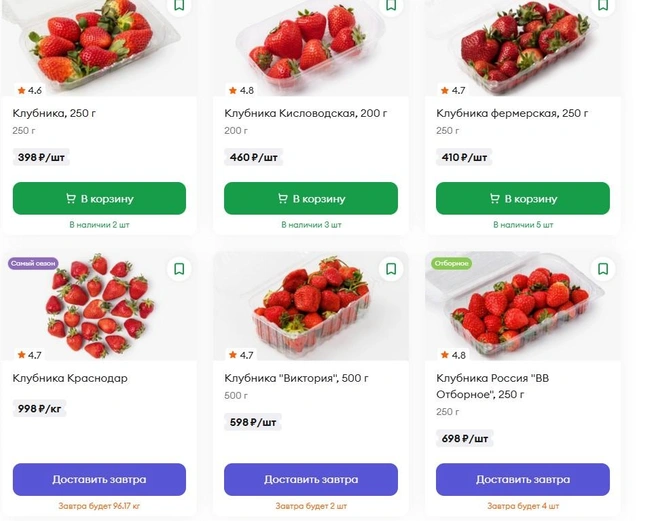Bookmark the Клубника "Виктория" 500 г product
The height and width of the screenshot is (521, 656).
click(x=391, y=269)
